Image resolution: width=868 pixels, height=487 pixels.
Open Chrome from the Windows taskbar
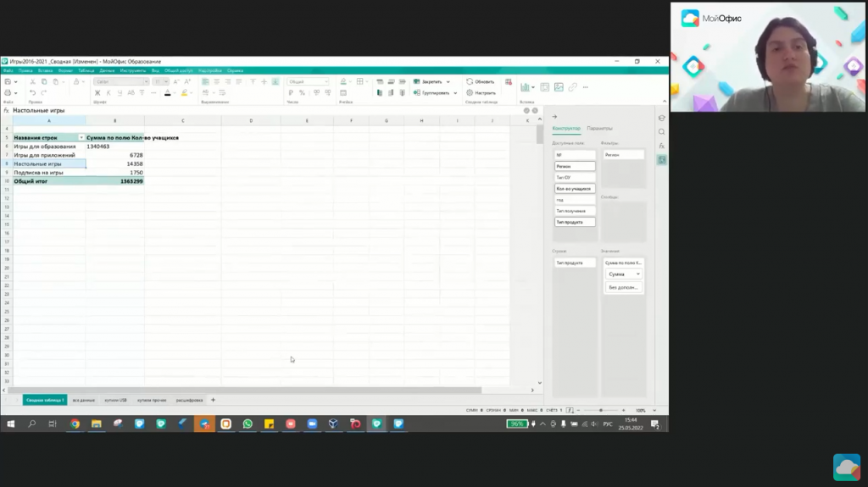[x=75, y=423]
